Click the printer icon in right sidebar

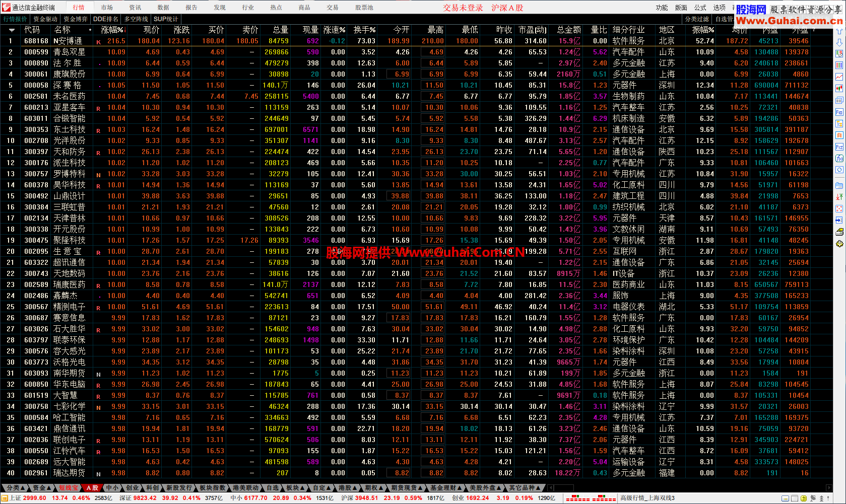click(839, 232)
